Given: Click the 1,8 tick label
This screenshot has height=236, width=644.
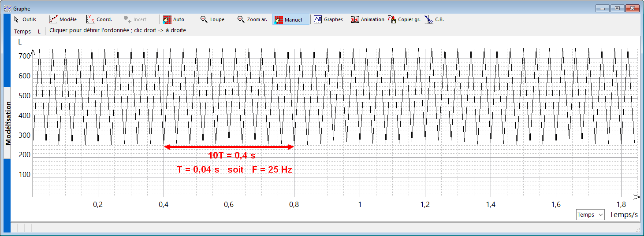Looking at the screenshot, I should pyautogui.click(x=622, y=204).
